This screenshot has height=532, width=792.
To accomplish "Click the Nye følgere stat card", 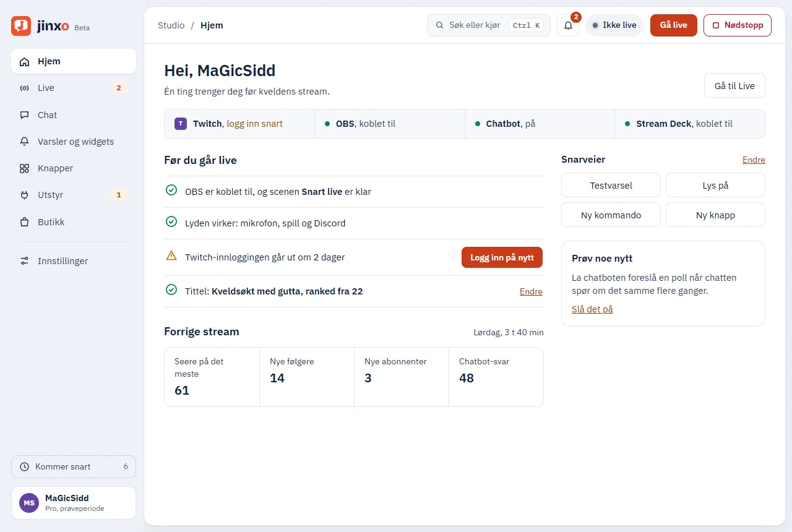I will [307, 377].
